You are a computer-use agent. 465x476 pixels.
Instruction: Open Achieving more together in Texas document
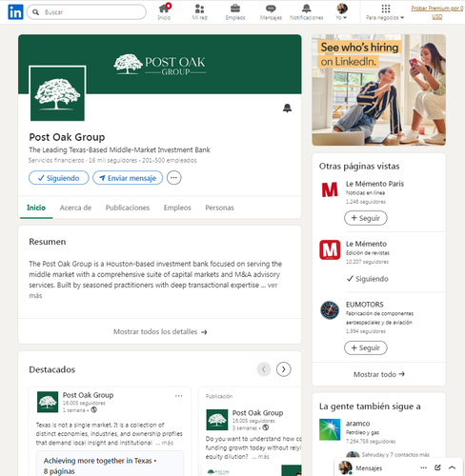110,464
